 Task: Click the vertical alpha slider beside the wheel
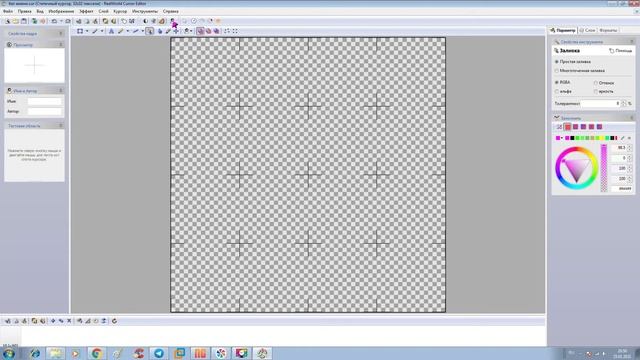pos(604,168)
